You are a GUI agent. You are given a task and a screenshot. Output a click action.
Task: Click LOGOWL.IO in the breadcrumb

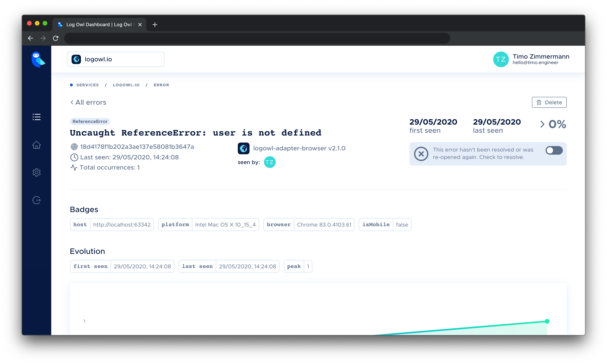[126, 85]
